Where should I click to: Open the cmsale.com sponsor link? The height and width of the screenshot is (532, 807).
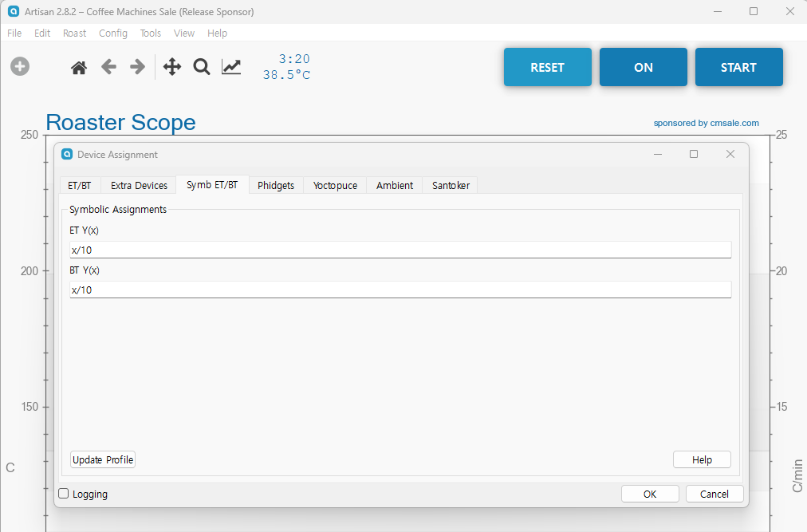pyautogui.click(x=706, y=123)
